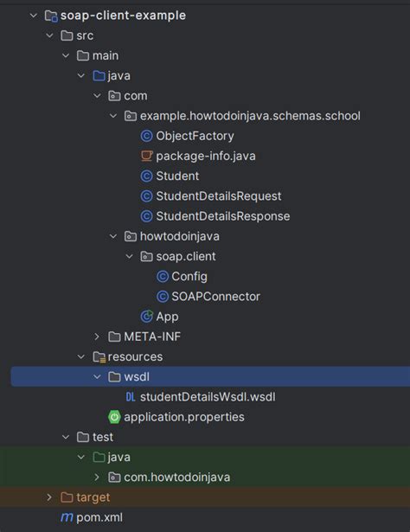
Task: Select the pom.xml file name
Action: pyautogui.click(x=99, y=517)
